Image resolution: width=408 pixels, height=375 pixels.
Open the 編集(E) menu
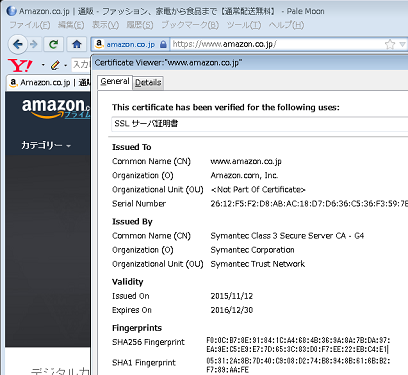71,25
